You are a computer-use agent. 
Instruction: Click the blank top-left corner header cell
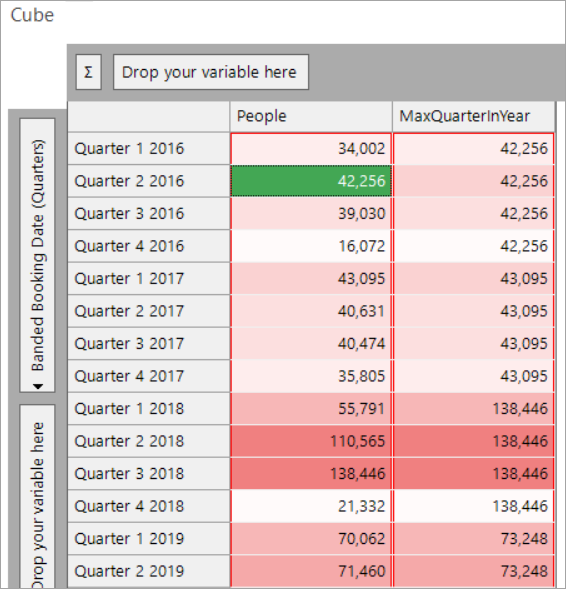[149, 116]
